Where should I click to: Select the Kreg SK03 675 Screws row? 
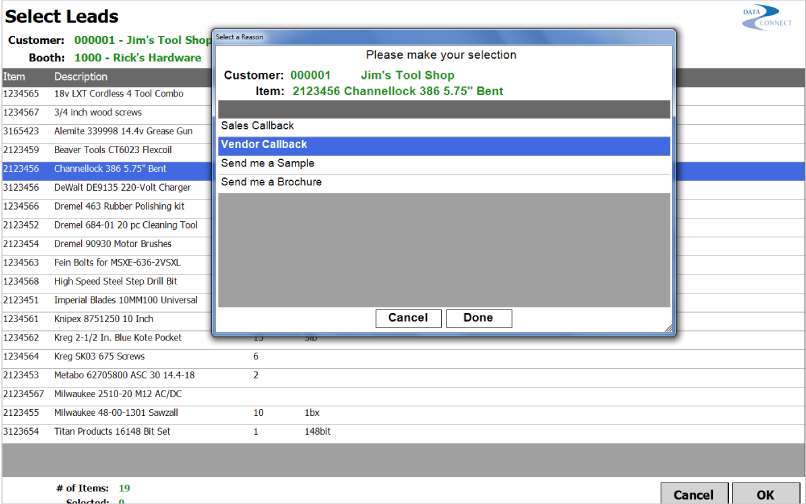(403, 357)
